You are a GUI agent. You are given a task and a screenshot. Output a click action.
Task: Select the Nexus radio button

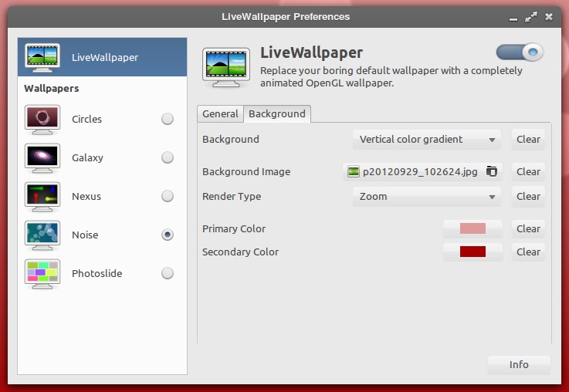168,196
